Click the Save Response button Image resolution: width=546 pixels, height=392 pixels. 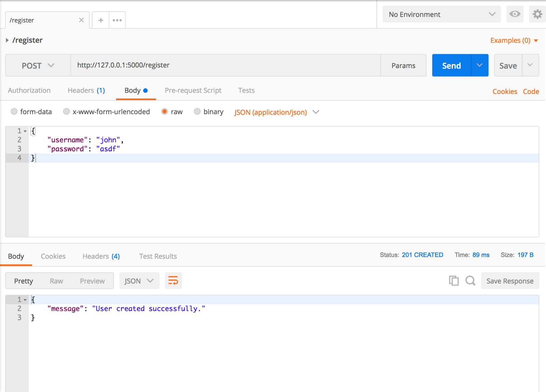point(509,281)
